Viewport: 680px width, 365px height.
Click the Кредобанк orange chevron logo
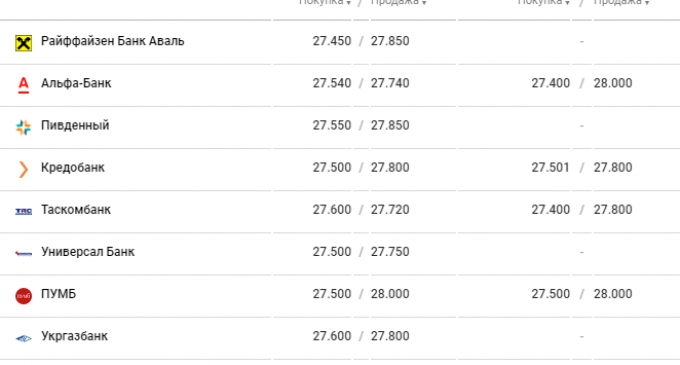tap(23, 169)
